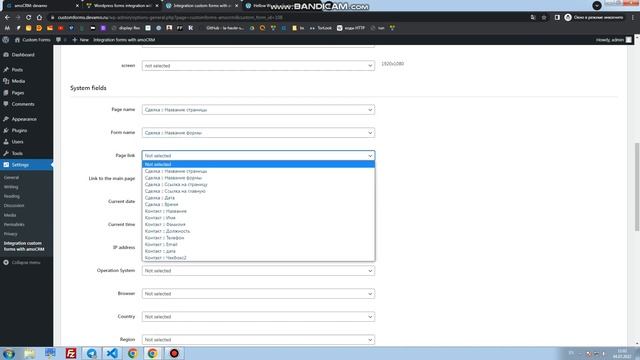Choose 'Сделка : Ссылка на страницу' option

pyautogui.click(x=258, y=184)
